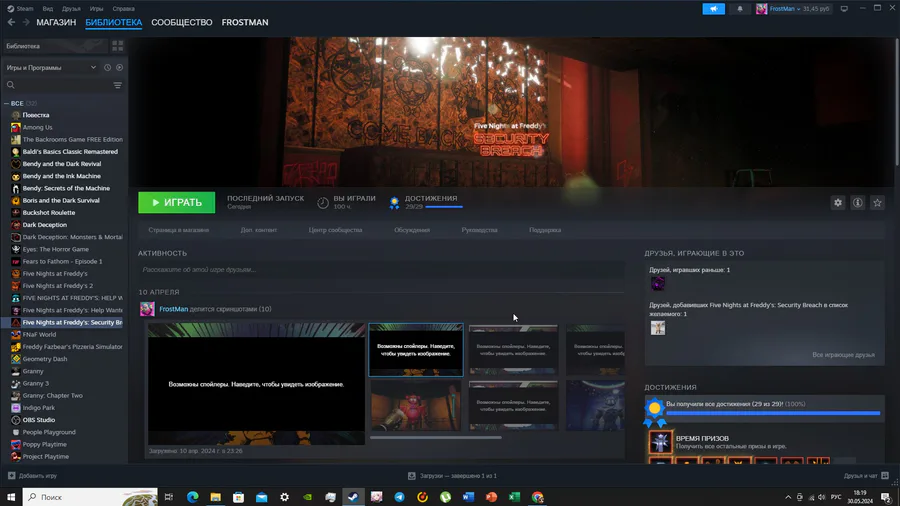Open ВРЕМЯ ПРИЗОВ achievement icon
This screenshot has height=506, width=900.
(661, 442)
